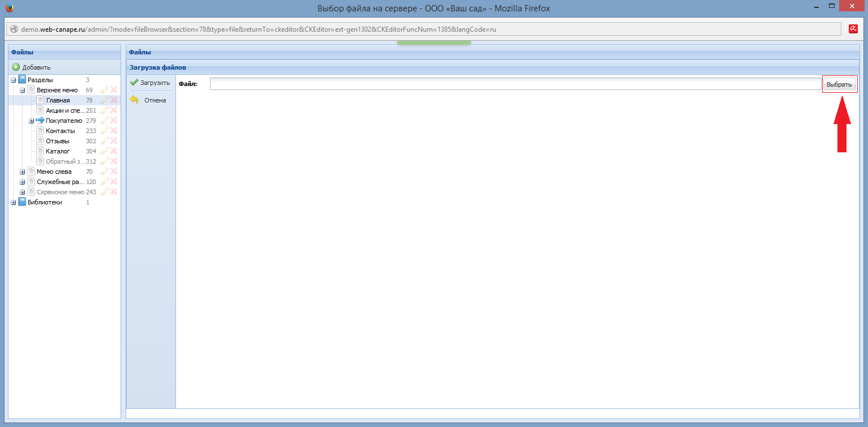This screenshot has height=427, width=868.
Task: Click the pencil edit icon for Каталог
Action: pyautogui.click(x=104, y=151)
